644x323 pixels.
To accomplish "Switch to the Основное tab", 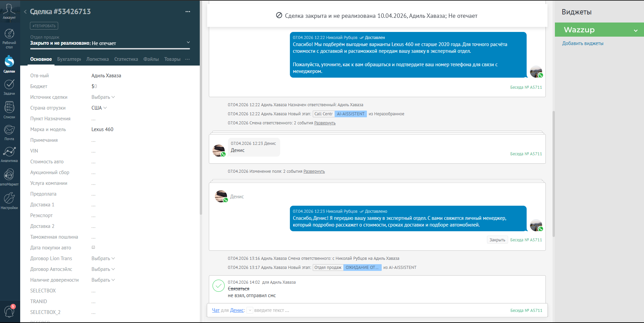I will (41, 59).
